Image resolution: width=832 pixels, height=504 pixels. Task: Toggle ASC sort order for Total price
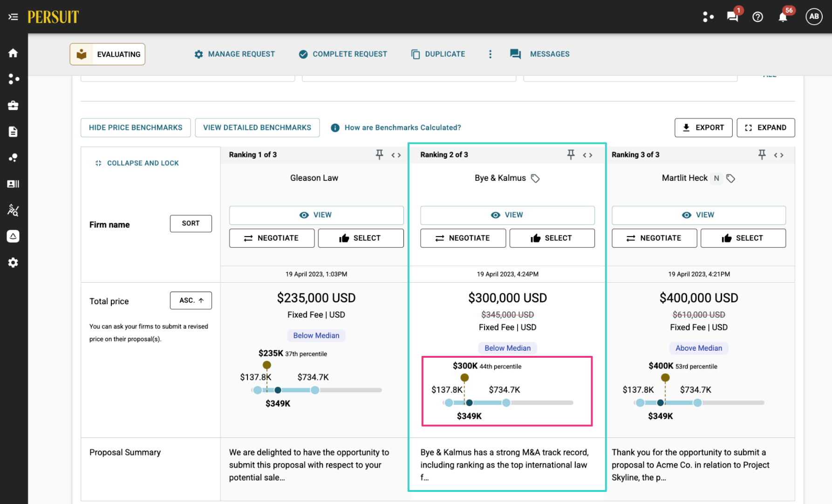(191, 300)
